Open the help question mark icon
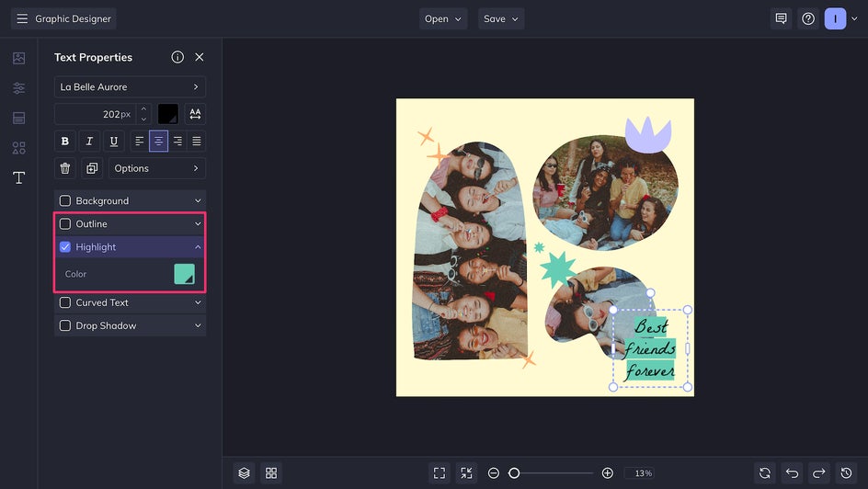The image size is (868, 489). (808, 18)
